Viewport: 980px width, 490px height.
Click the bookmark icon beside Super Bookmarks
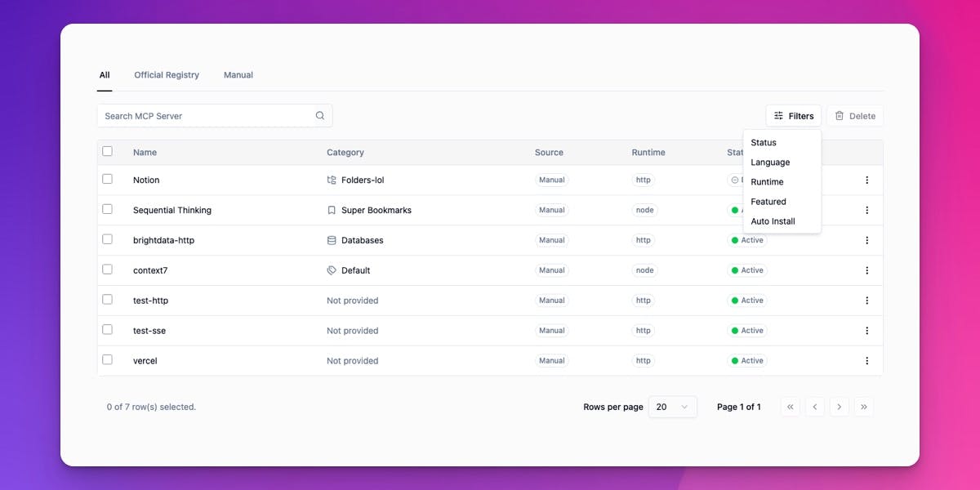[331, 210]
